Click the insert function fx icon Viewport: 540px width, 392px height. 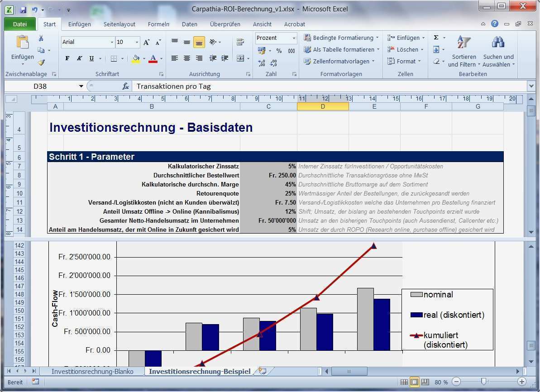click(125, 86)
